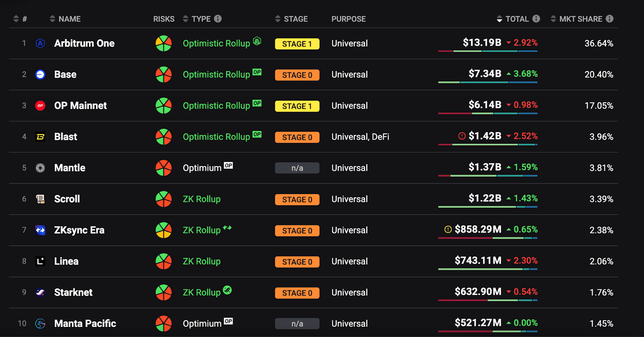Viewport: 644px width, 337px height.
Task: Click the Base logo icon
Action: [40, 74]
